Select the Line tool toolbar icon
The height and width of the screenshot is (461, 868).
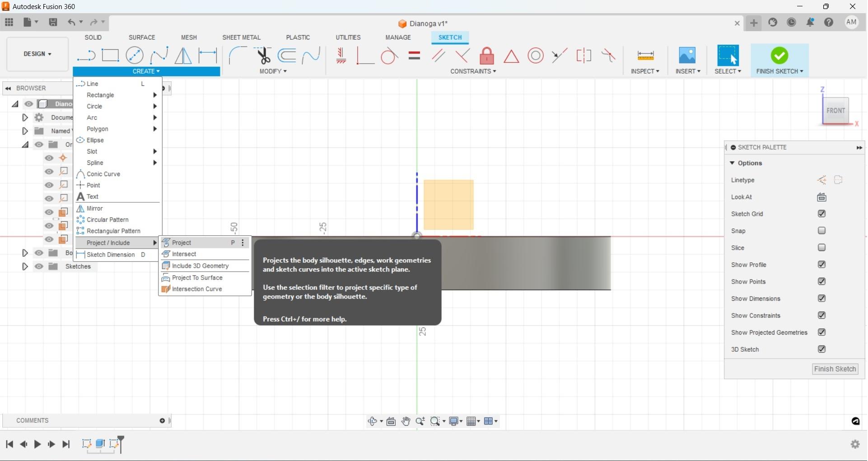tap(86, 56)
